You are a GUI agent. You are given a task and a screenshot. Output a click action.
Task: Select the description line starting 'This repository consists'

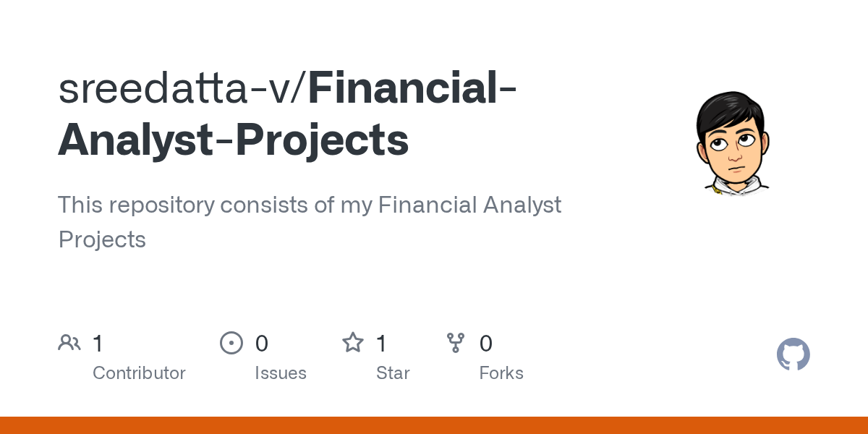click(310, 205)
